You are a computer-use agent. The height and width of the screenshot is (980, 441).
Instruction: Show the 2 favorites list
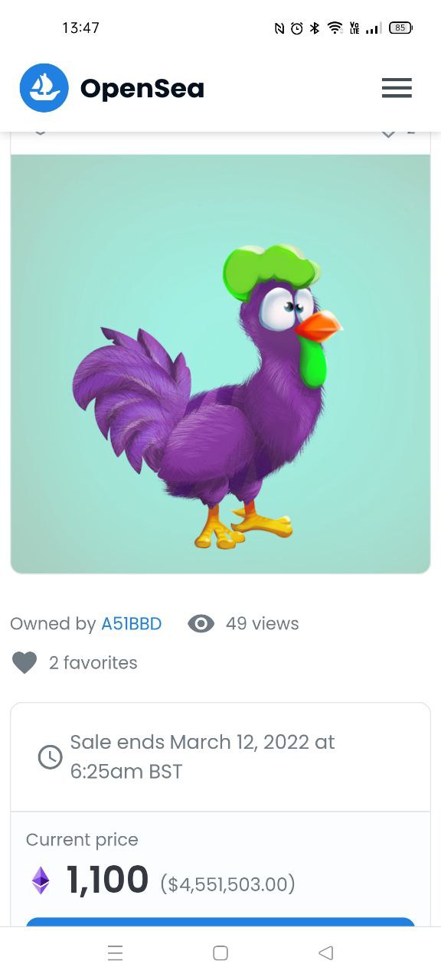pos(93,663)
